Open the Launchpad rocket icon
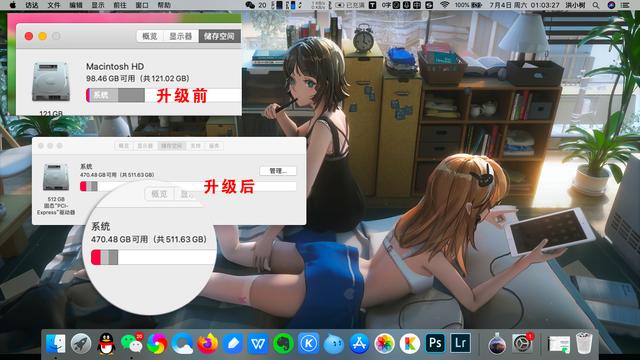Image resolution: width=640 pixels, height=360 pixels. [x=81, y=343]
